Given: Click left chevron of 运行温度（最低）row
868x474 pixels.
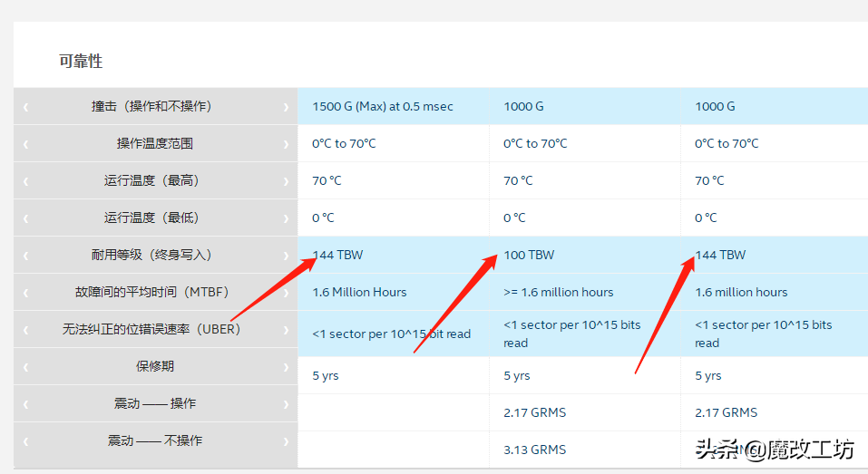Looking at the screenshot, I should pyautogui.click(x=25, y=218).
